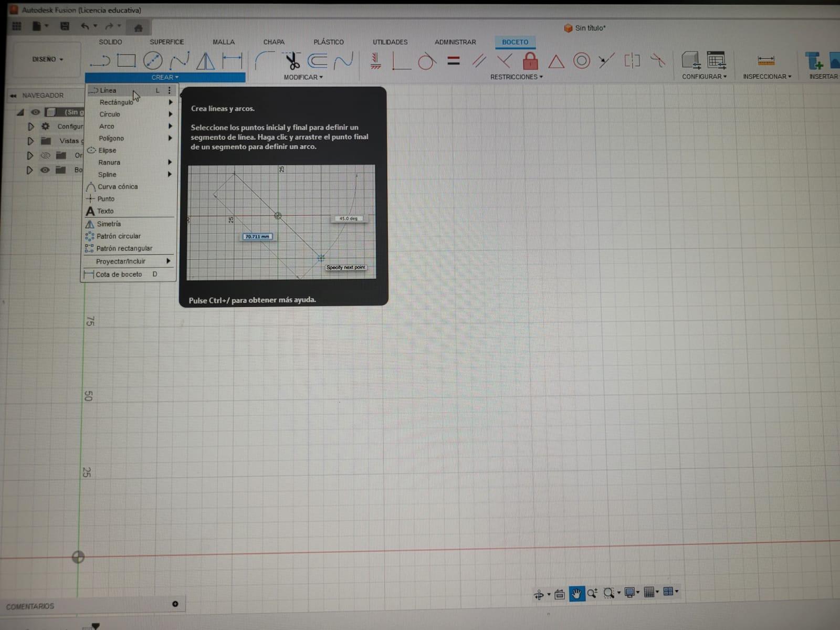
Task: Open the data panel grid icon
Action: pyautogui.click(x=17, y=26)
